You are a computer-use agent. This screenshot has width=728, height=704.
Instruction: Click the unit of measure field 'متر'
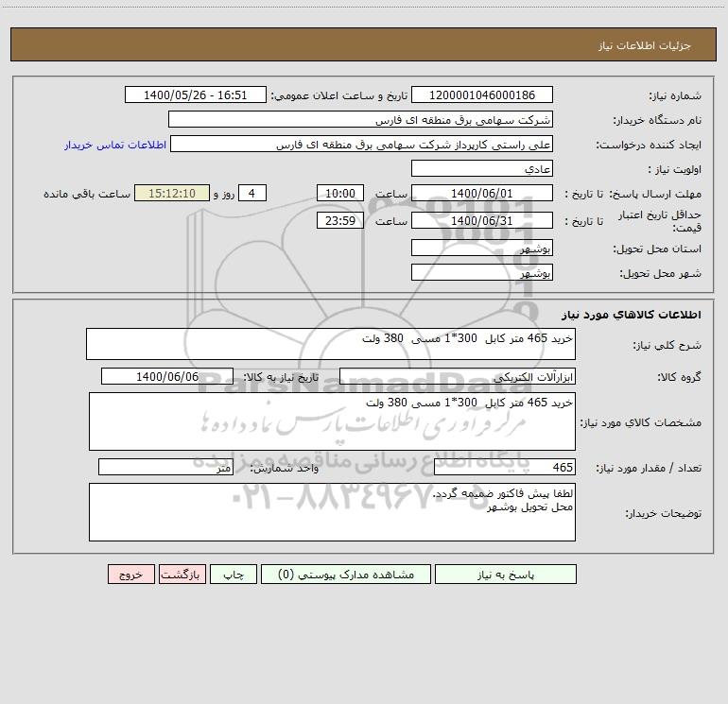(165, 467)
